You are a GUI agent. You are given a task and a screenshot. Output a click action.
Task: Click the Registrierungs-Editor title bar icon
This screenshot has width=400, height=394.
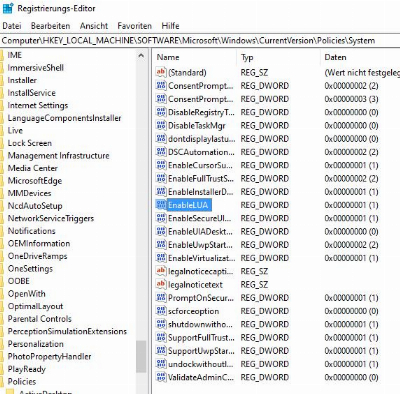click(x=7, y=8)
